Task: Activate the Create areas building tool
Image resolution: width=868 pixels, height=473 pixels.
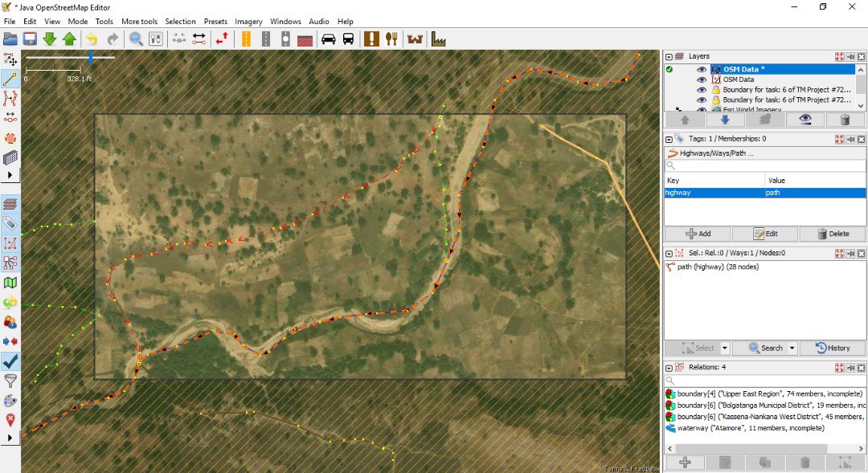Action: (10, 157)
